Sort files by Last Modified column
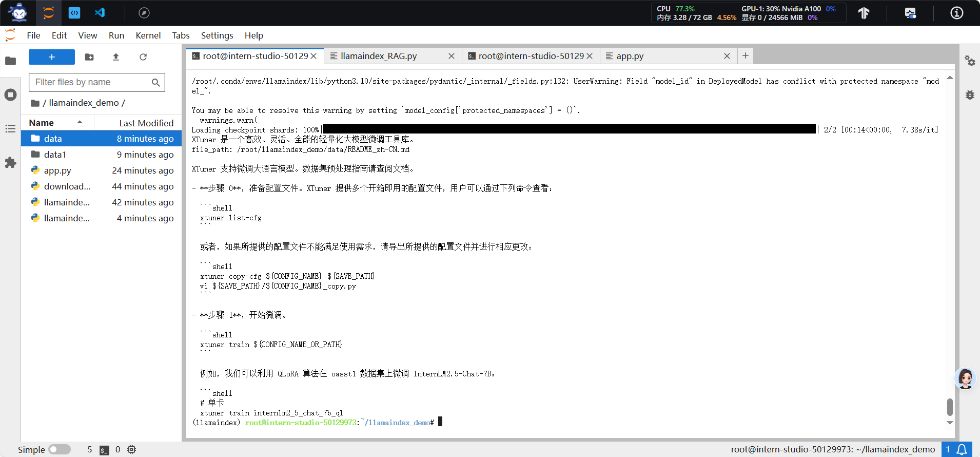 point(146,123)
